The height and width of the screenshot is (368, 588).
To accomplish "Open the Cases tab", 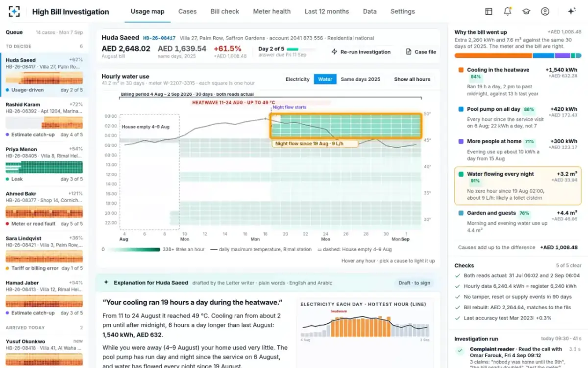I will 187,12.
